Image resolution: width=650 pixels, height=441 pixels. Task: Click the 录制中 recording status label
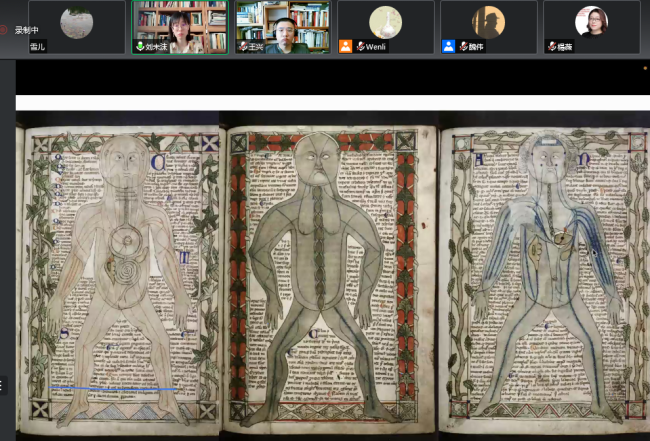coord(27,30)
